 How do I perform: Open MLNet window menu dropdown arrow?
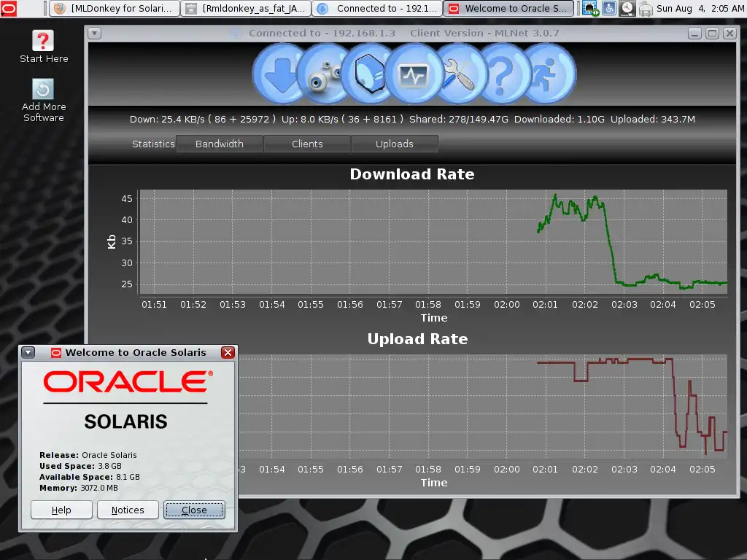click(94, 34)
